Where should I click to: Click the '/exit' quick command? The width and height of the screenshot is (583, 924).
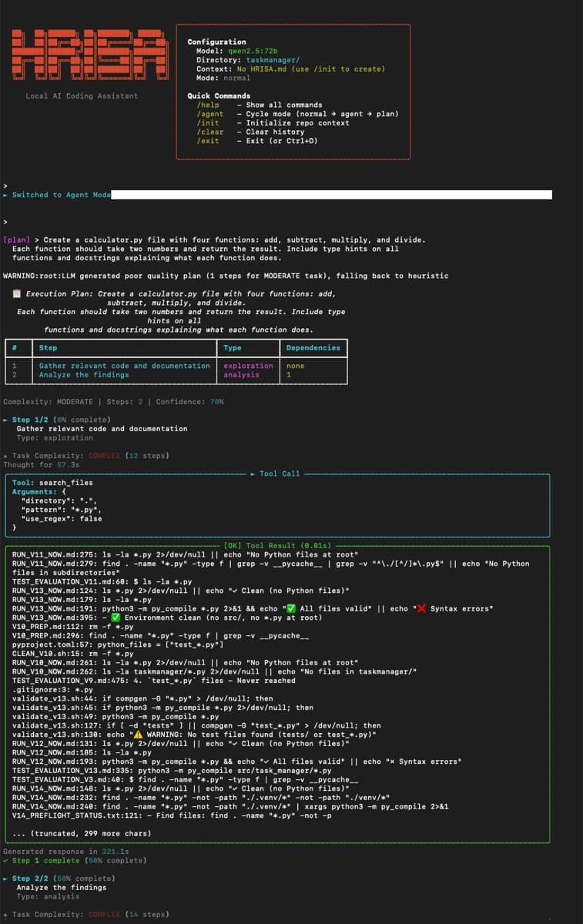pos(208,141)
